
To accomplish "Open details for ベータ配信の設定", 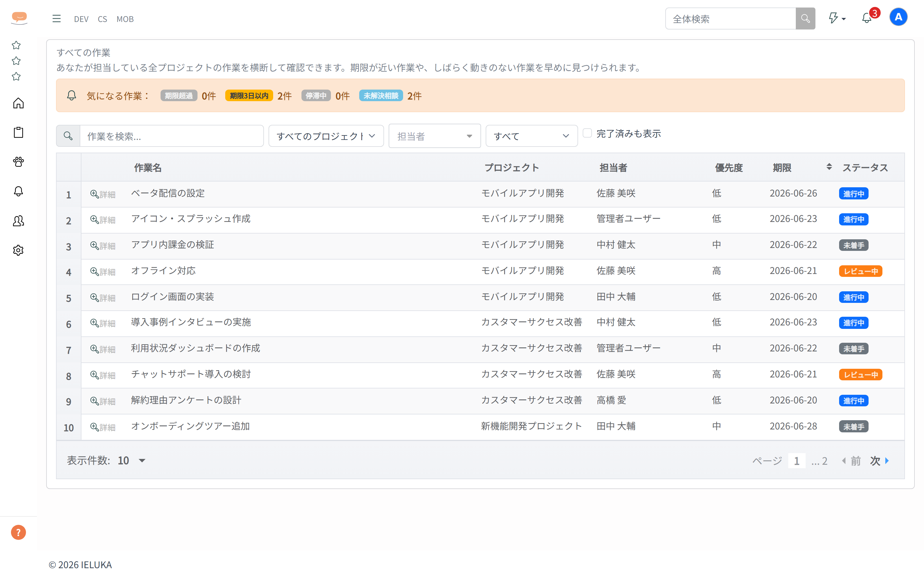I will click(x=103, y=194).
